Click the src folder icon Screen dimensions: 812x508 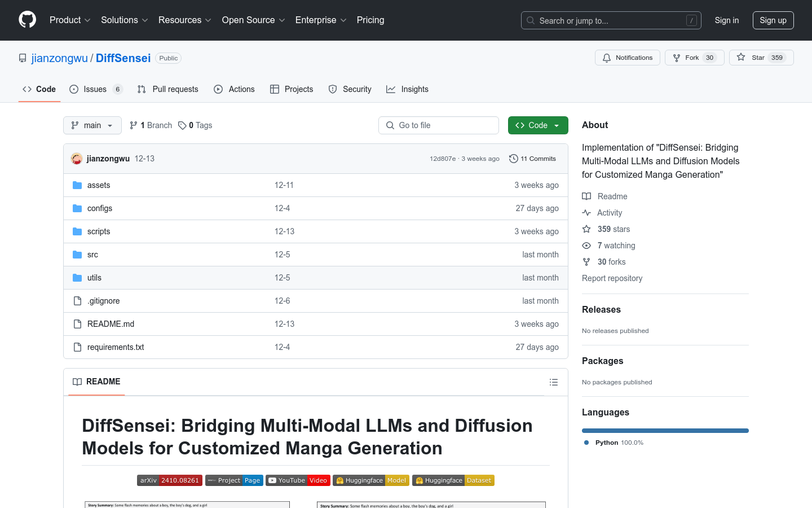(77, 255)
